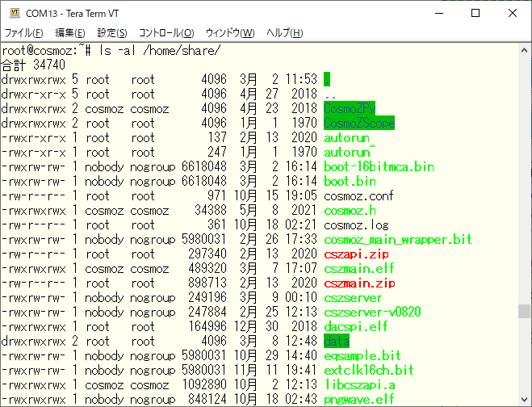
Task: Click the libcszapi.a filename
Action: click(361, 384)
